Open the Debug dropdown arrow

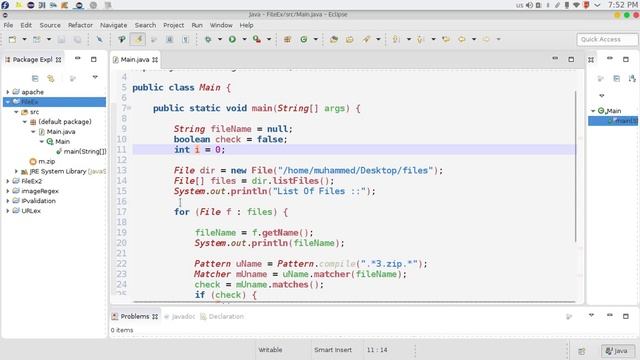(220, 39)
